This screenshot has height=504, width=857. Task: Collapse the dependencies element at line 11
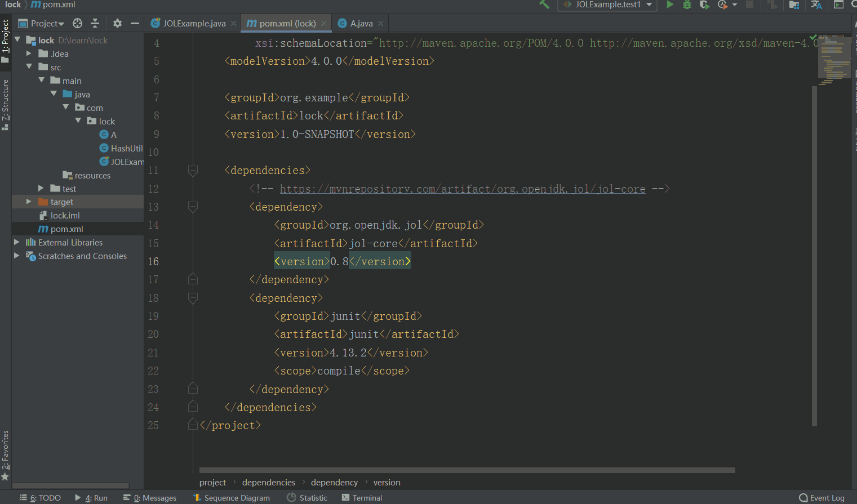[193, 170]
